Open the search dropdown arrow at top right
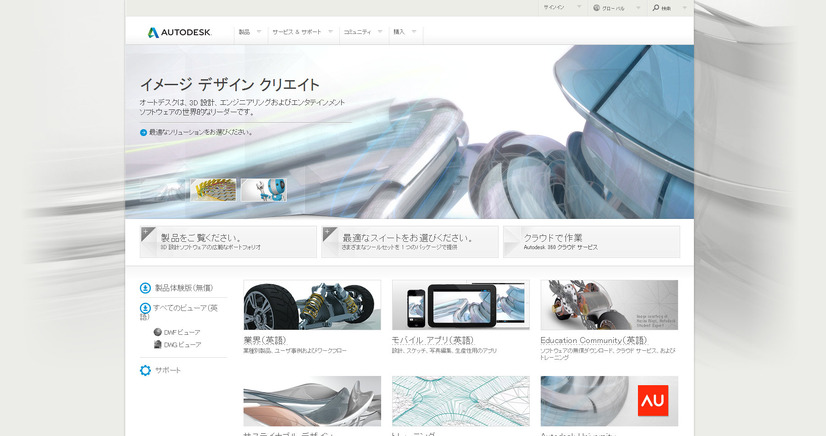The width and height of the screenshot is (826, 436). (x=684, y=7)
